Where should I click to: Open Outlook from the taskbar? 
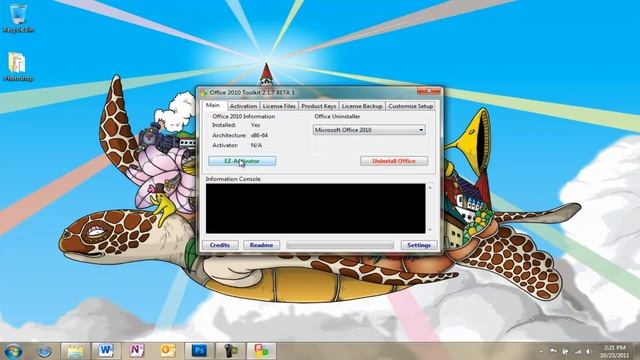point(168,351)
